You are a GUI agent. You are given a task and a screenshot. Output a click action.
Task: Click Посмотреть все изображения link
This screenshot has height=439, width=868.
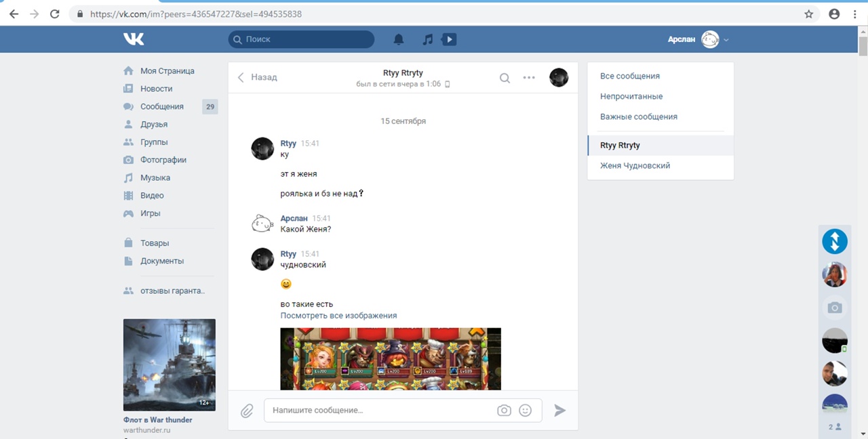[x=338, y=316]
